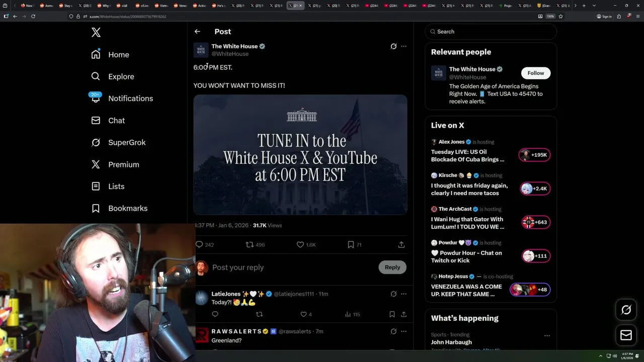Click the browser back button
The image size is (644, 362).
click(15, 16)
